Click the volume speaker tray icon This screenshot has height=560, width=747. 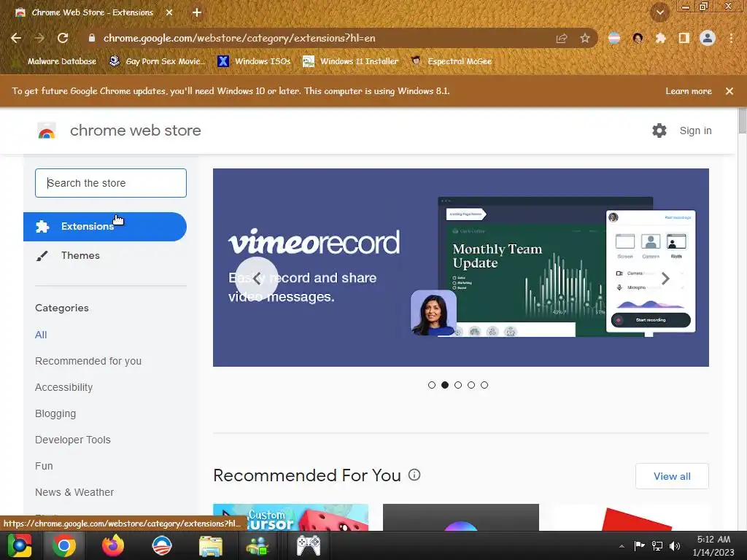click(675, 546)
